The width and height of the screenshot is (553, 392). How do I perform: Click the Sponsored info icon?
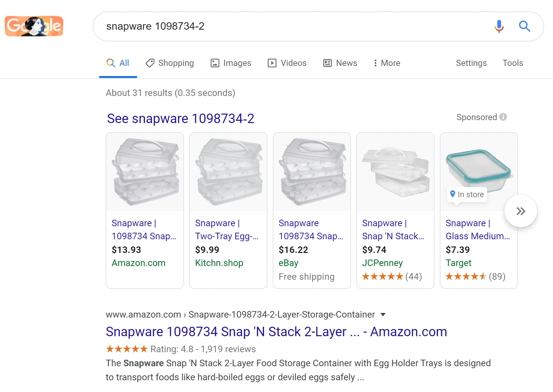(503, 117)
